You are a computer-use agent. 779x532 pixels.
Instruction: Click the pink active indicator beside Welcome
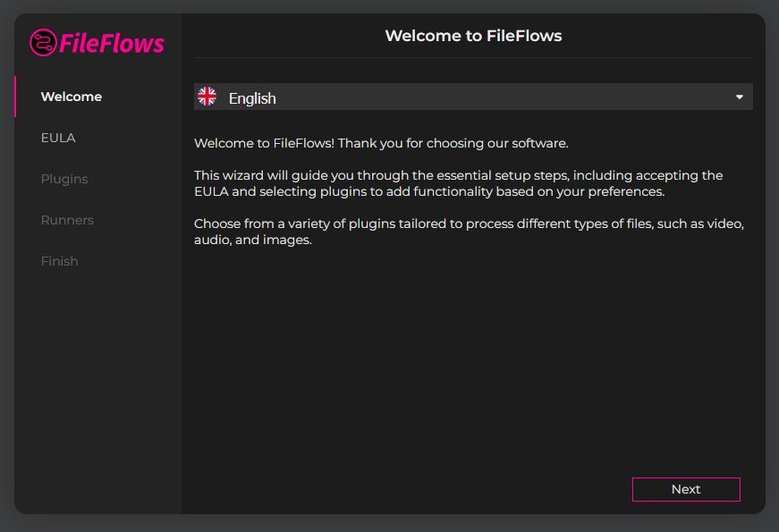[x=15, y=97]
